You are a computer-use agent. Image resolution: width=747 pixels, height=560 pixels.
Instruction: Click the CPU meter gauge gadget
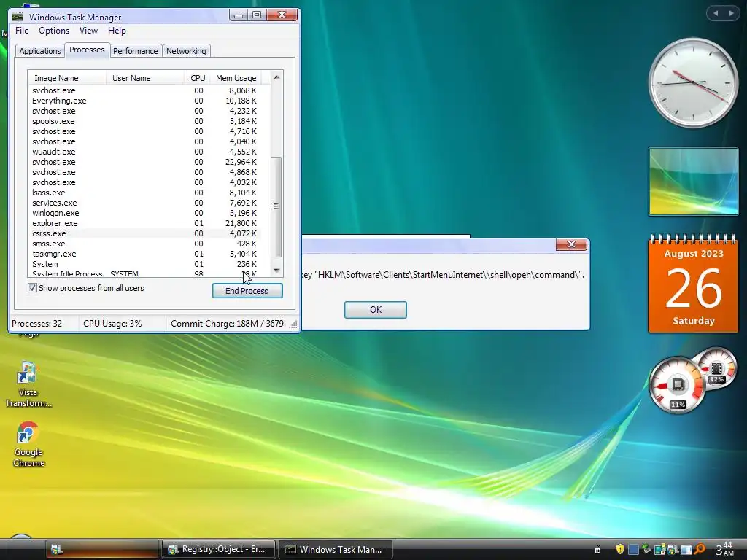click(677, 385)
